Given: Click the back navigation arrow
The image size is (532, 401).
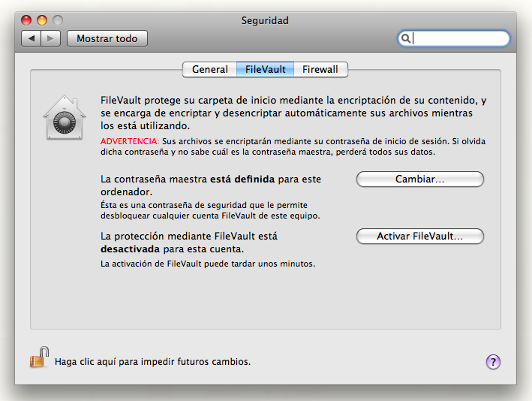Looking at the screenshot, I should [x=32, y=38].
